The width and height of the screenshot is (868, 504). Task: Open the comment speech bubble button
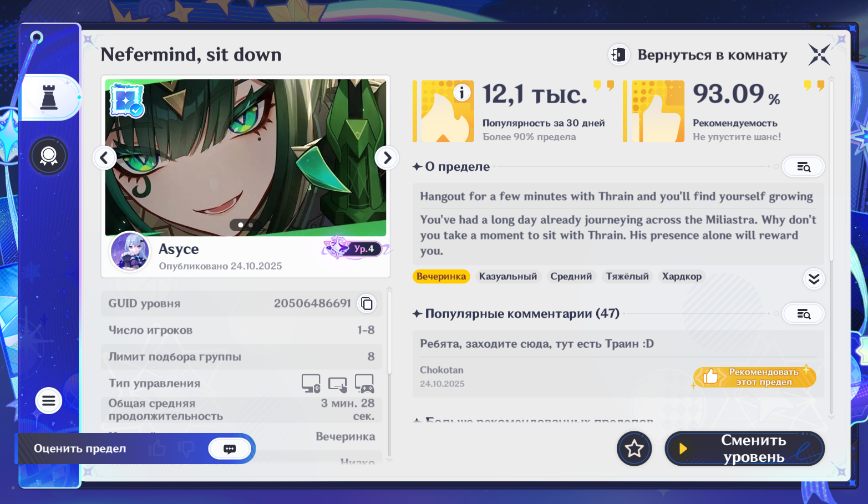pyautogui.click(x=230, y=449)
